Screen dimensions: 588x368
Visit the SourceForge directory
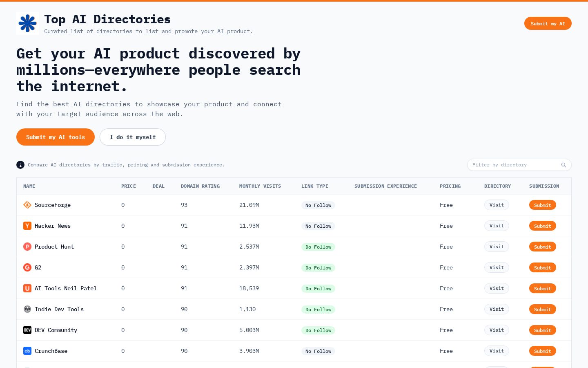pyautogui.click(x=497, y=205)
